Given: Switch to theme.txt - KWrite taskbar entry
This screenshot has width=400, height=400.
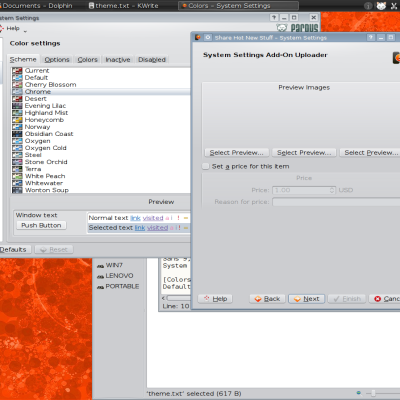Looking at the screenshot, I should 124,6.
